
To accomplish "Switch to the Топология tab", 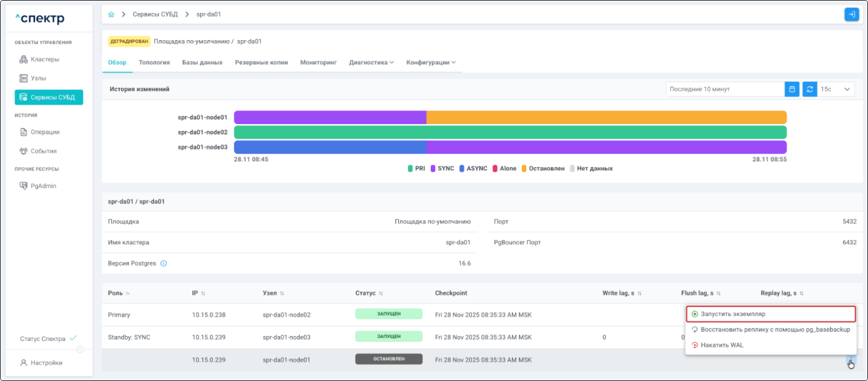I will tap(154, 63).
